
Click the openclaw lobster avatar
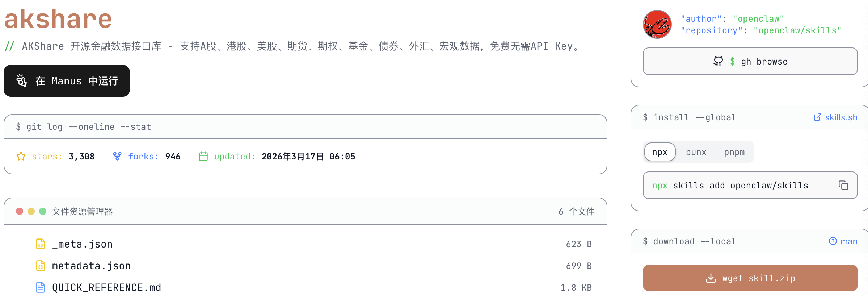[x=657, y=24]
